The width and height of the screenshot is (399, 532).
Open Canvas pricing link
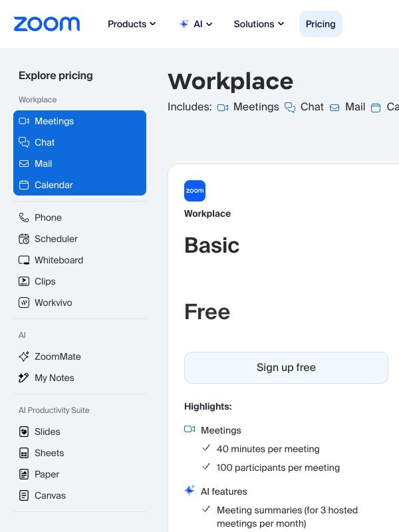(x=50, y=495)
